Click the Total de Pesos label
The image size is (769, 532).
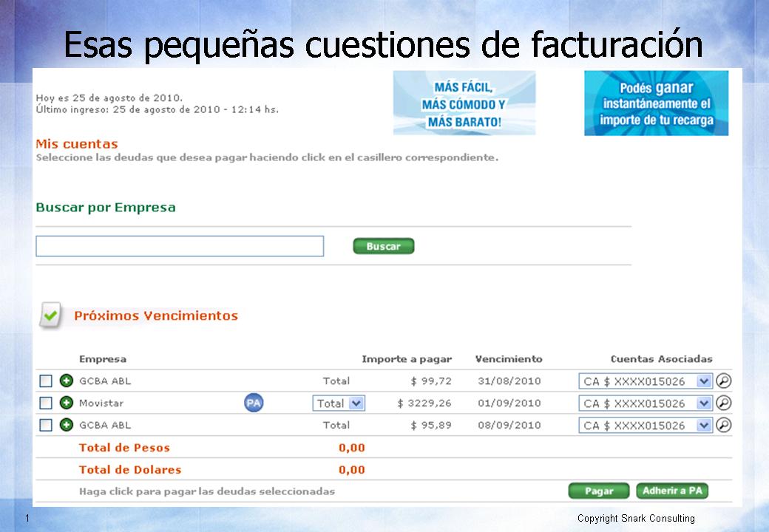pos(124,448)
